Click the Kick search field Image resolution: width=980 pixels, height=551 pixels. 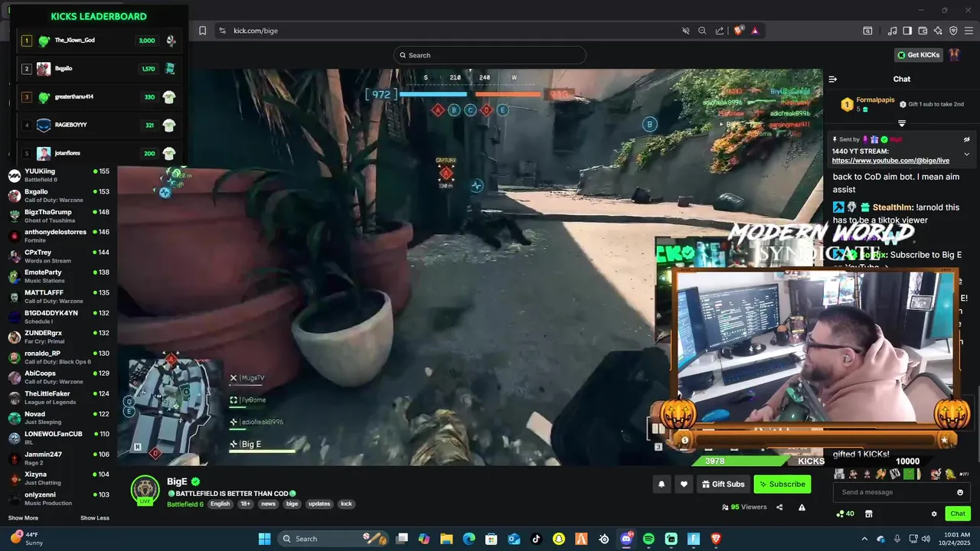[490, 55]
